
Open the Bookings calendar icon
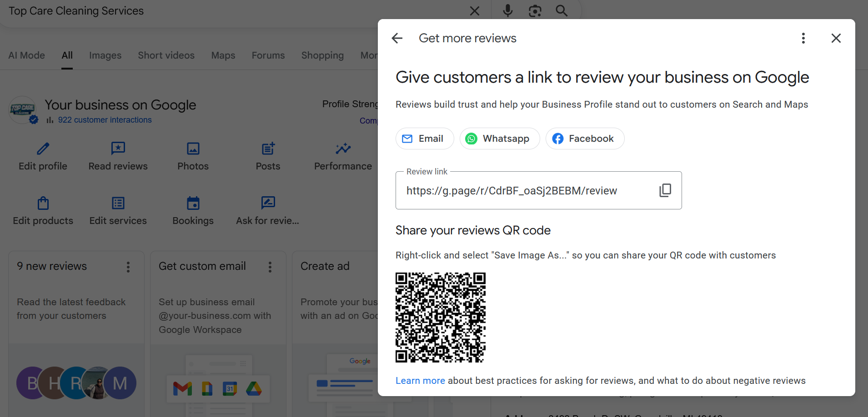click(193, 203)
